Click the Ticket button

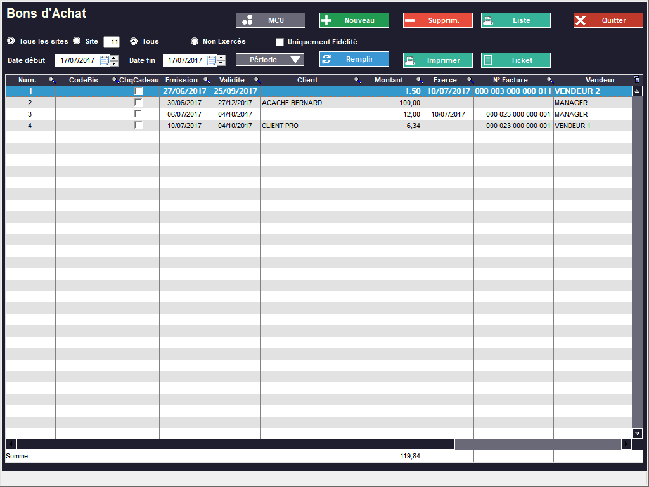515,60
